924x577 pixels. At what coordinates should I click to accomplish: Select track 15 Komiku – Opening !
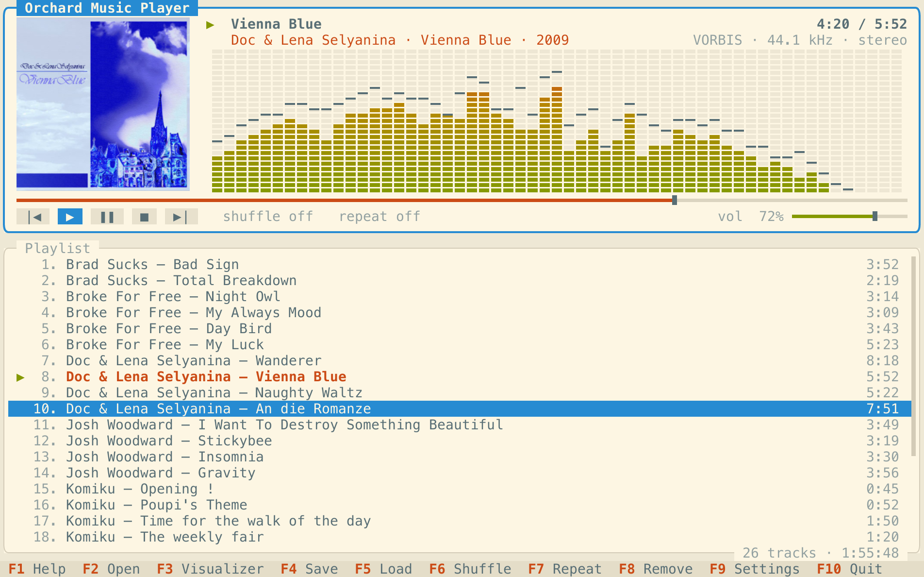tap(460, 489)
